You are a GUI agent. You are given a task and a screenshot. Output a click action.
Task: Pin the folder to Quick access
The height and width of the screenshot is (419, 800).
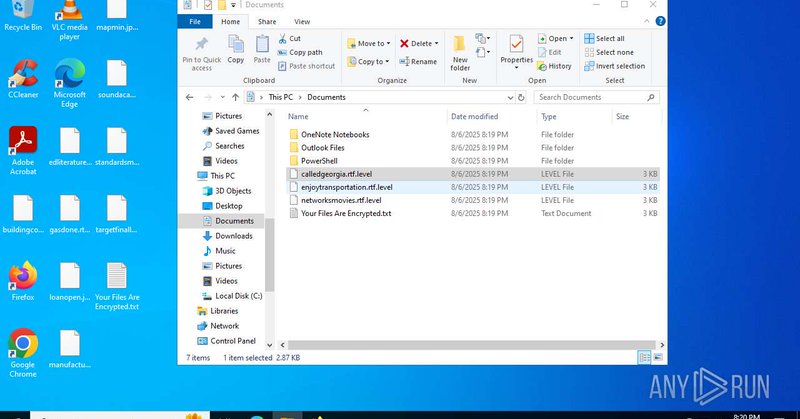202,53
